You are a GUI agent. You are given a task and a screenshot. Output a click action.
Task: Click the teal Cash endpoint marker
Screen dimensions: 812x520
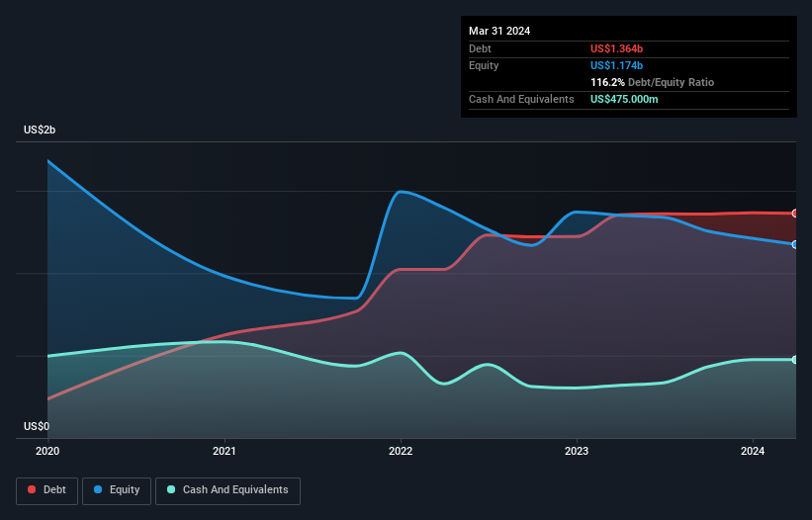point(795,360)
